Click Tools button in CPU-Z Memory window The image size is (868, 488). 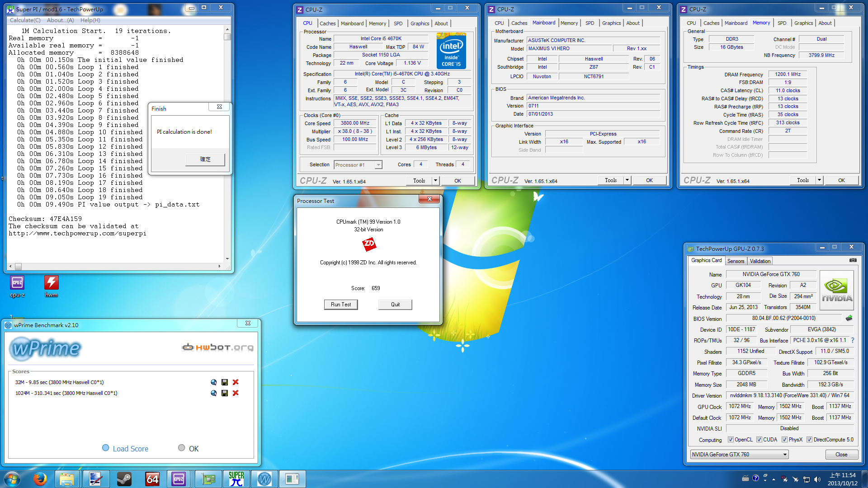click(803, 180)
